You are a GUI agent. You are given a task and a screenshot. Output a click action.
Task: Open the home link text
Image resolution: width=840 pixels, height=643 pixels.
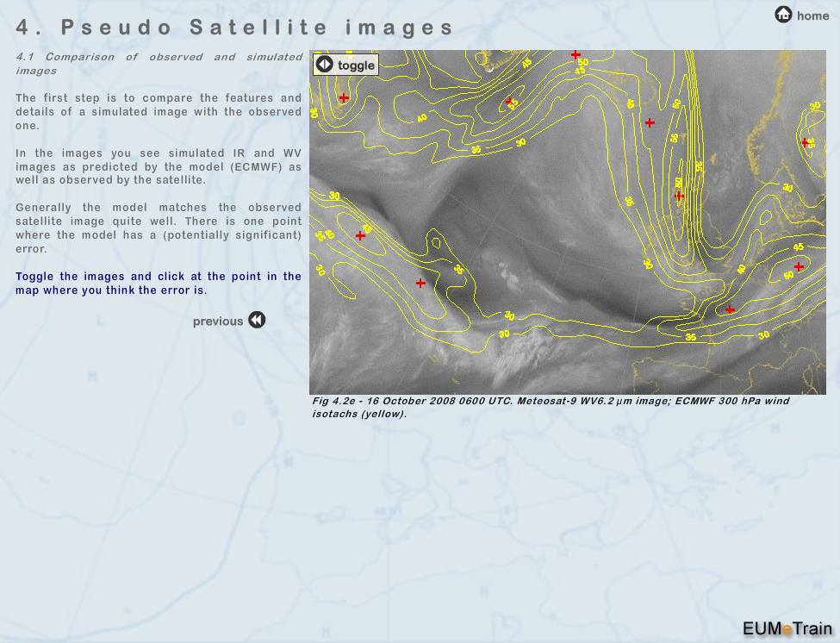point(812,16)
